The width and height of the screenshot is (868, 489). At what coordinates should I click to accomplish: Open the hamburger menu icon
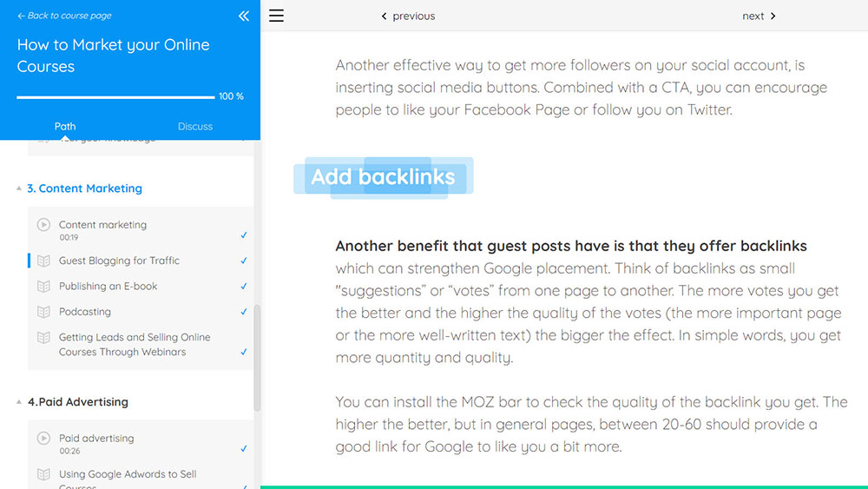coord(276,16)
